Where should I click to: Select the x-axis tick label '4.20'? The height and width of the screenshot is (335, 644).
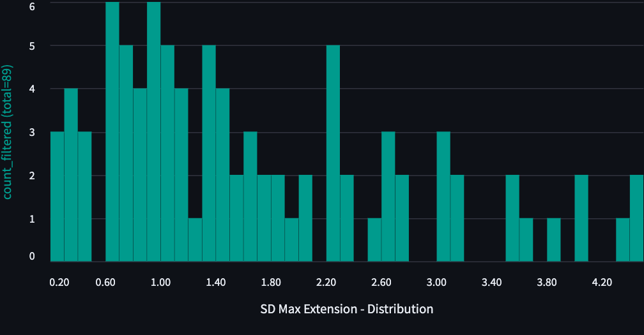(x=602, y=282)
